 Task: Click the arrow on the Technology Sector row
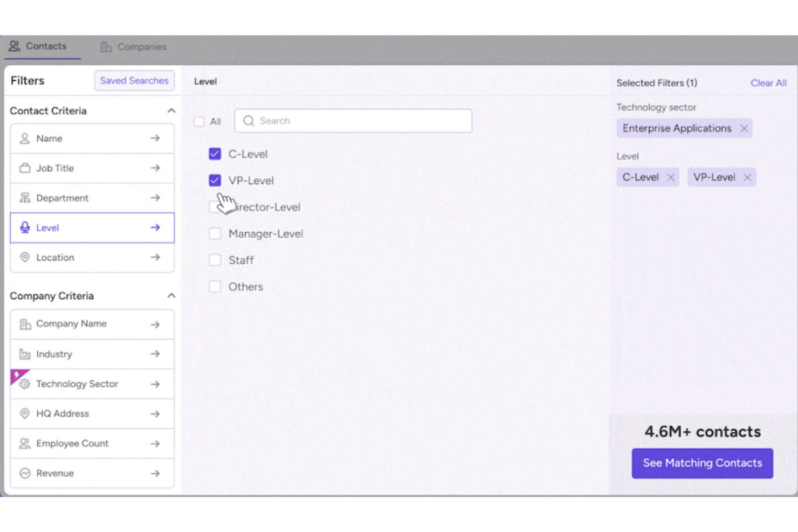(155, 384)
